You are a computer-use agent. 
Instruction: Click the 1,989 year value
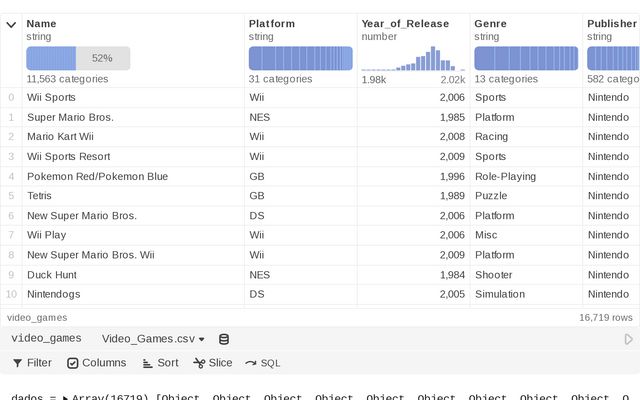[452, 196]
